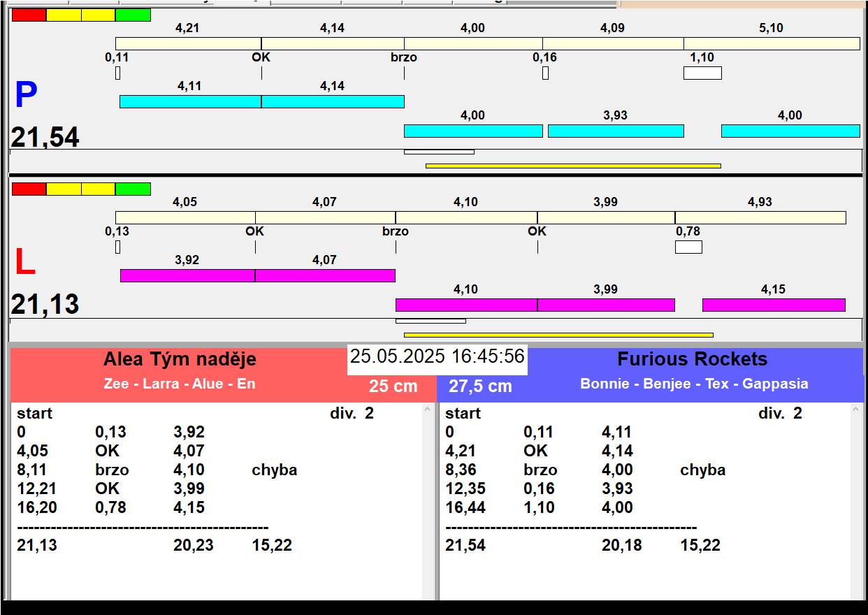The width and height of the screenshot is (868, 615).
Task: Click chyba in the Alea results panel
Action: (x=274, y=470)
